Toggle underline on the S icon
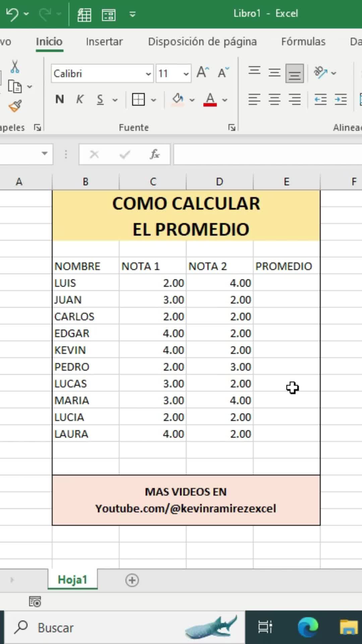The image size is (362, 644). pos(100,99)
